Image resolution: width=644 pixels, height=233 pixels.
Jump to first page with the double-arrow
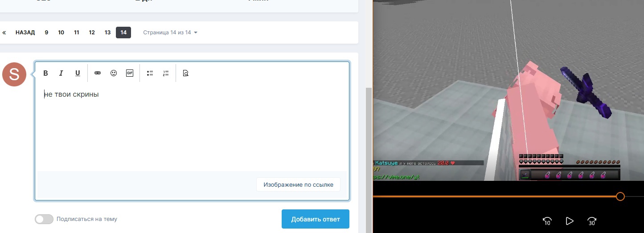[x=4, y=33]
